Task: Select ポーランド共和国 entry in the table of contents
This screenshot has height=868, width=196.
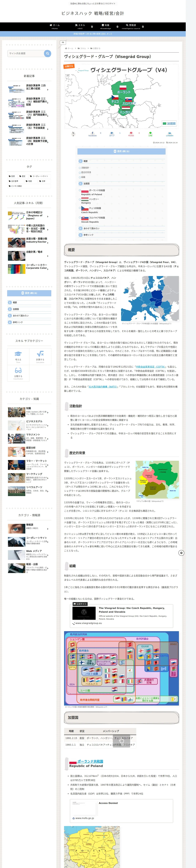Action: (x=93, y=192)
